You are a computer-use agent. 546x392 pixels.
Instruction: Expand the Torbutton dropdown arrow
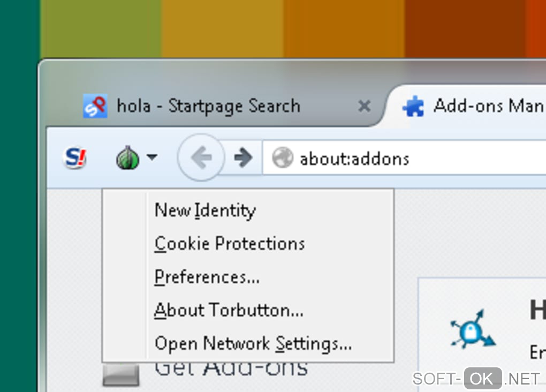click(x=152, y=157)
